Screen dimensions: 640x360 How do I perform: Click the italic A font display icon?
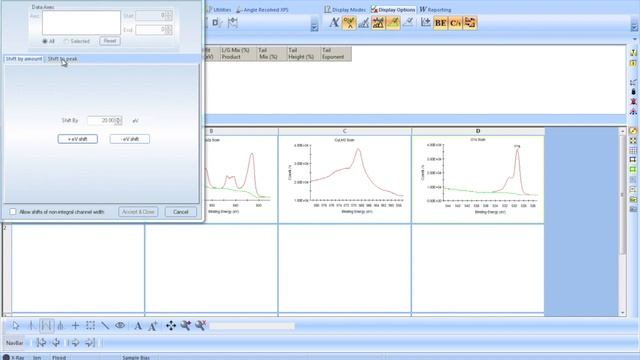click(334, 23)
